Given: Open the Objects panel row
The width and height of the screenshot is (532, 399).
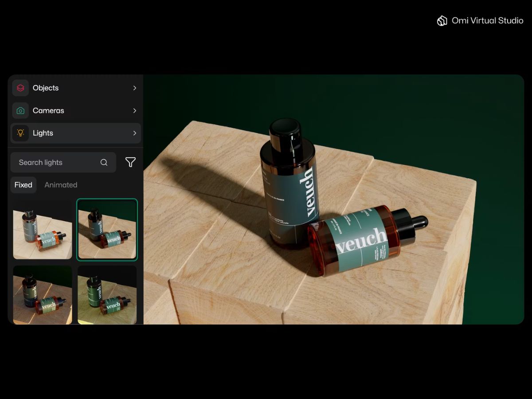Looking at the screenshot, I should [75, 88].
